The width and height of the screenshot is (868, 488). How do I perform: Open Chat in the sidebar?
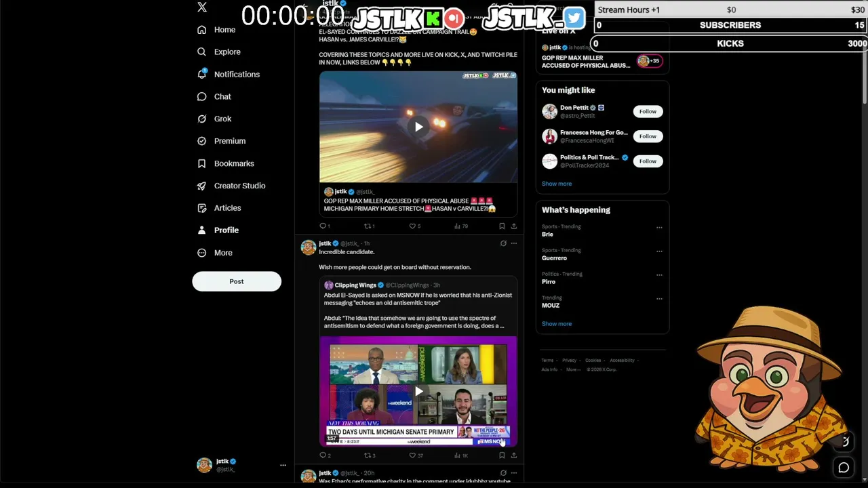pyautogui.click(x=214, y=96)
